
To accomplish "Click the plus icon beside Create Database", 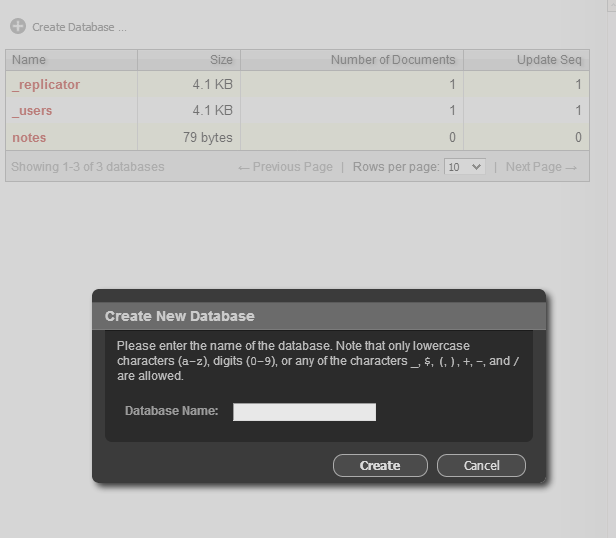I will (18, 26).
